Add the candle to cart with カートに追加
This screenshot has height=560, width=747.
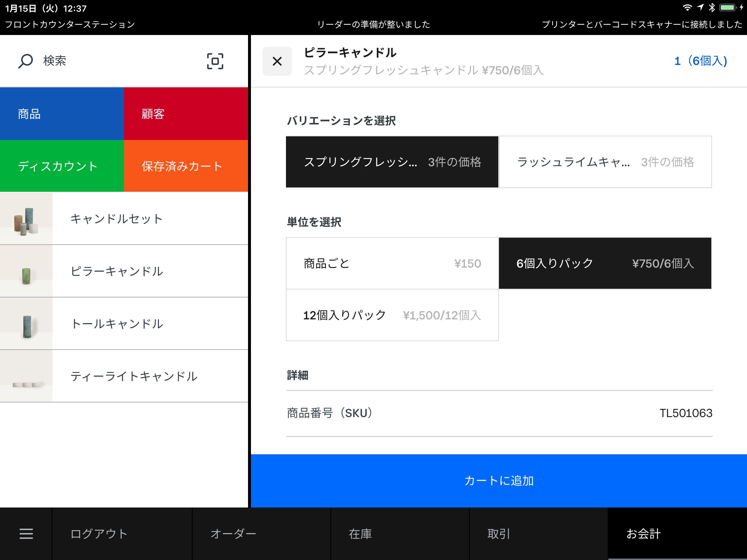[499, 481]
